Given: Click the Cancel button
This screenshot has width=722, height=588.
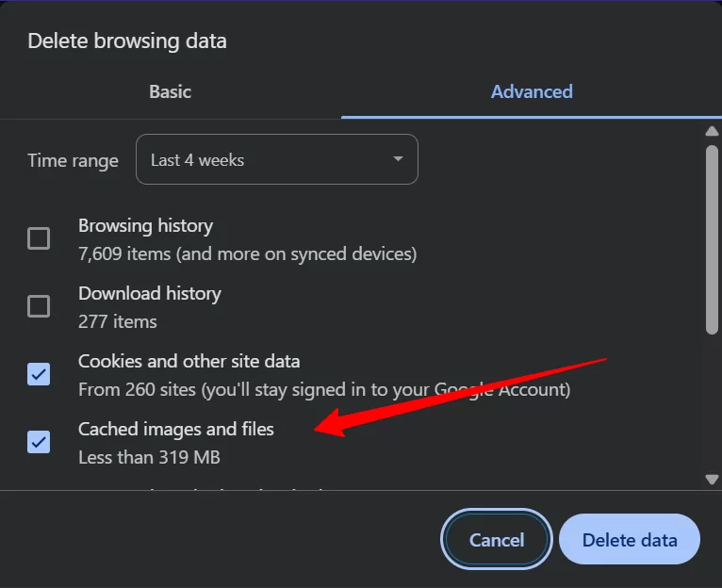Looking at the screenshot, I should (497, 539).
